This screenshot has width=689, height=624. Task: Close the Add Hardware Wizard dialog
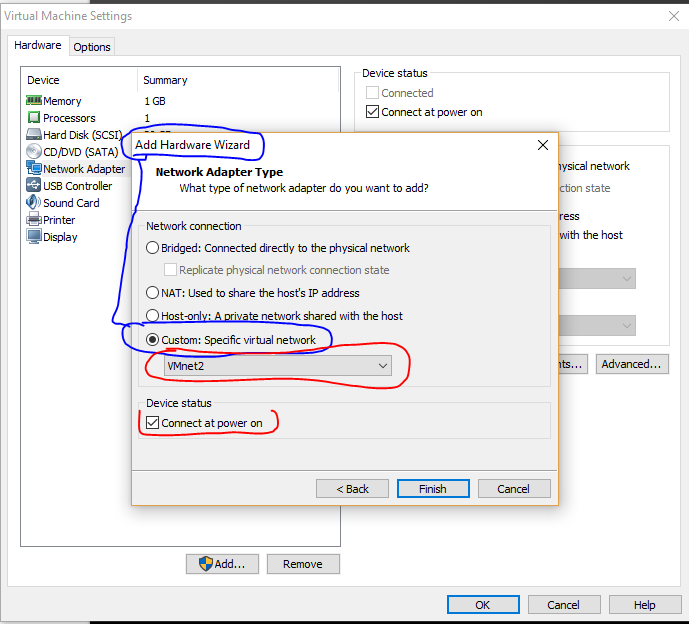point(543,145)
